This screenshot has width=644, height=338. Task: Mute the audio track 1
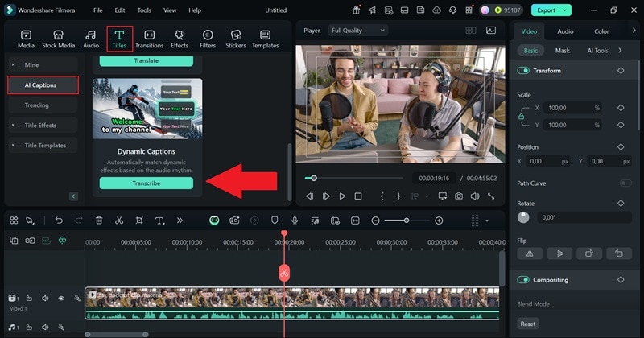coord(45,328)
